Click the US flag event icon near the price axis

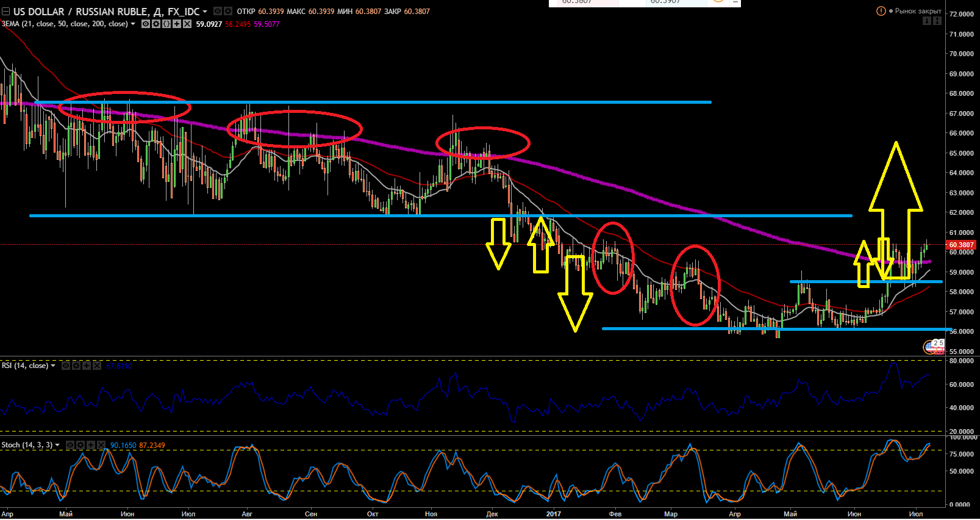click(x=930, y=347)
